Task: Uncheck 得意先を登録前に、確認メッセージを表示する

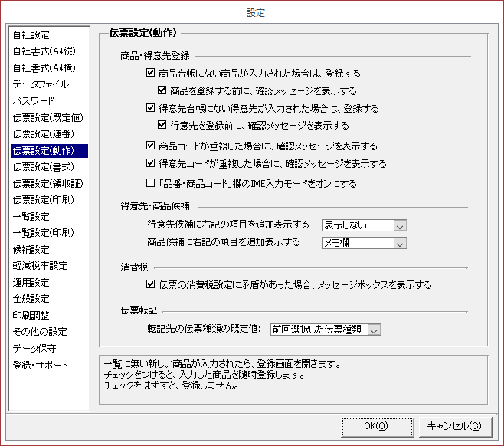Action: tap(162, 125)
